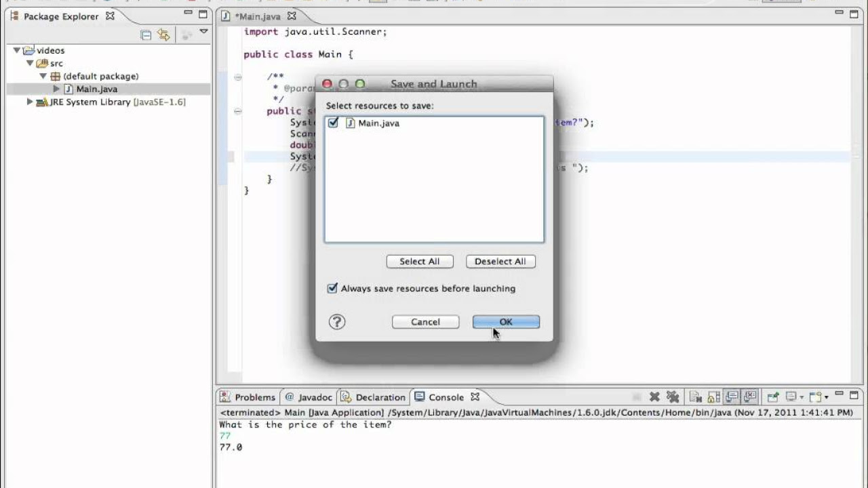Minimize the editor area
The height and width of the screenshot is (488, 868).
(840, 14)
